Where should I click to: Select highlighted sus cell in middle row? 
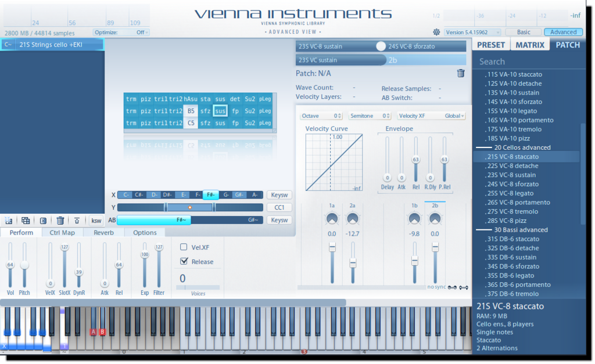click(220, 111)
